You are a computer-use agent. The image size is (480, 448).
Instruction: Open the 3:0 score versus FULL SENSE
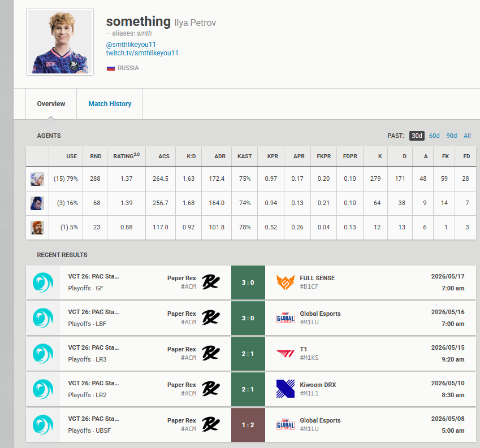coord(248,282)
